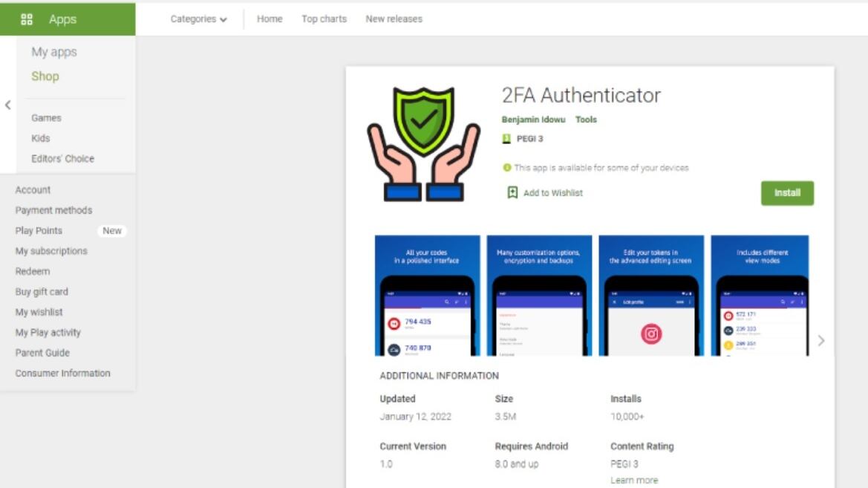
Task: Open the Top charts tab
Action: pyautogui.click(x=324, y=19)
